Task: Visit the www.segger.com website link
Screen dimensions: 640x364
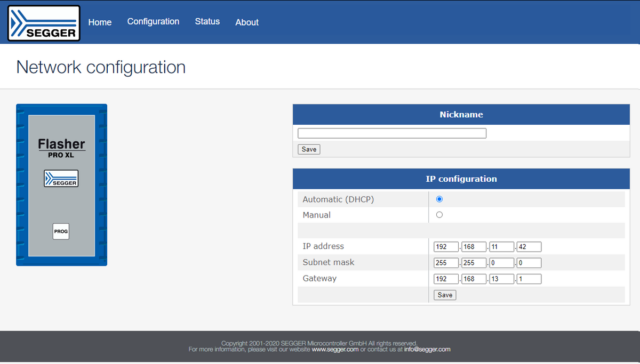Action: (335, 350)
